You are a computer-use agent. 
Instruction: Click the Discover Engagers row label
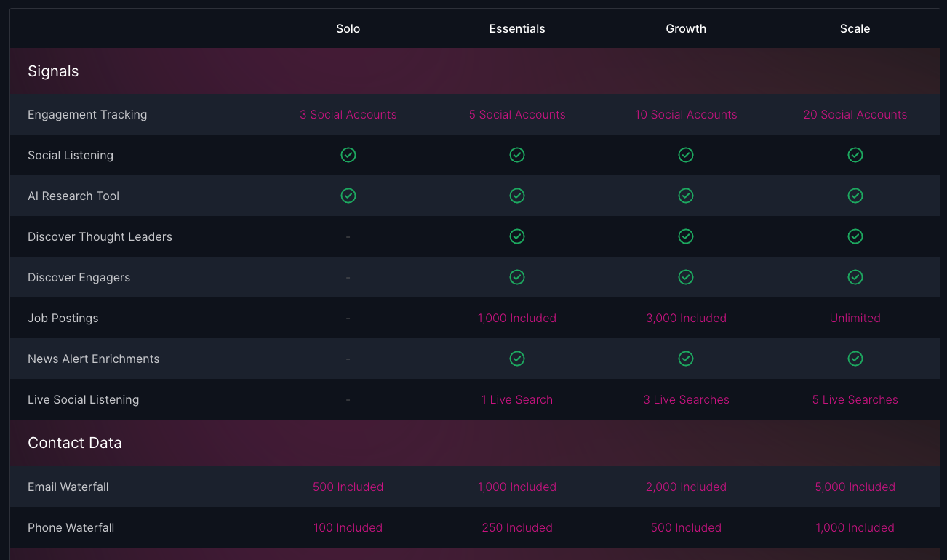79,277
